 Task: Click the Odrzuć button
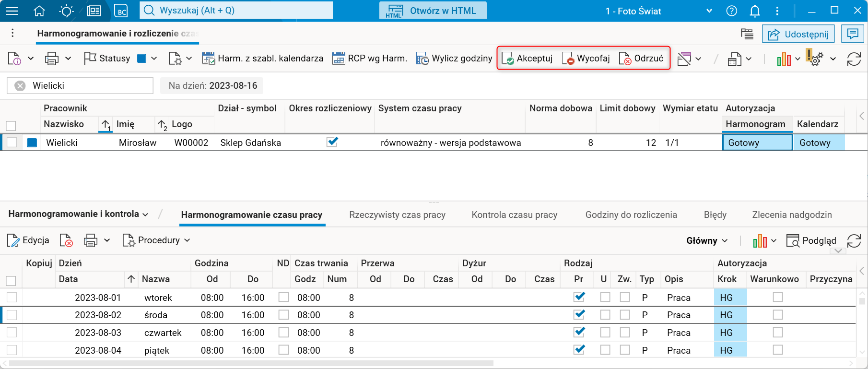642,59
